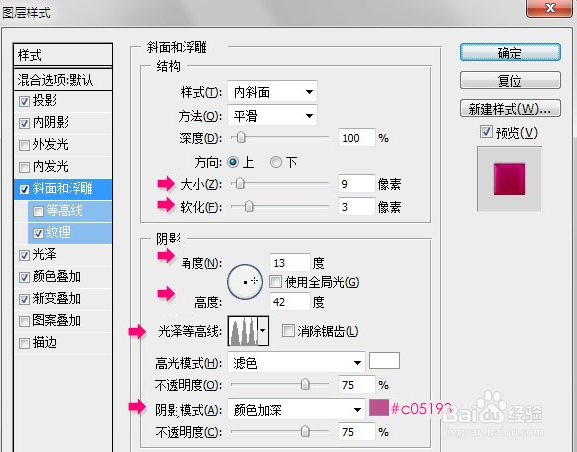Toggle the 颜色叠加 color overlay checkbox
This screenshot has width=577, height=452.
click(x=24, y=277)
